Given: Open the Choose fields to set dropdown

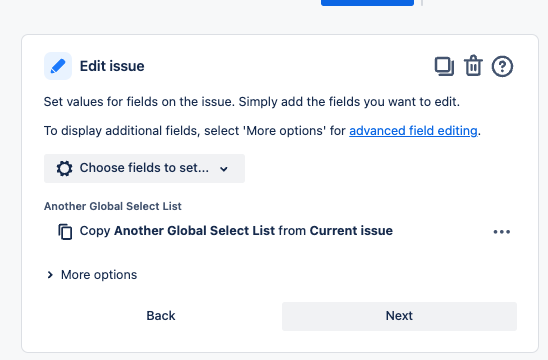Looking at the screenshot, I should (x=144, y=168).
